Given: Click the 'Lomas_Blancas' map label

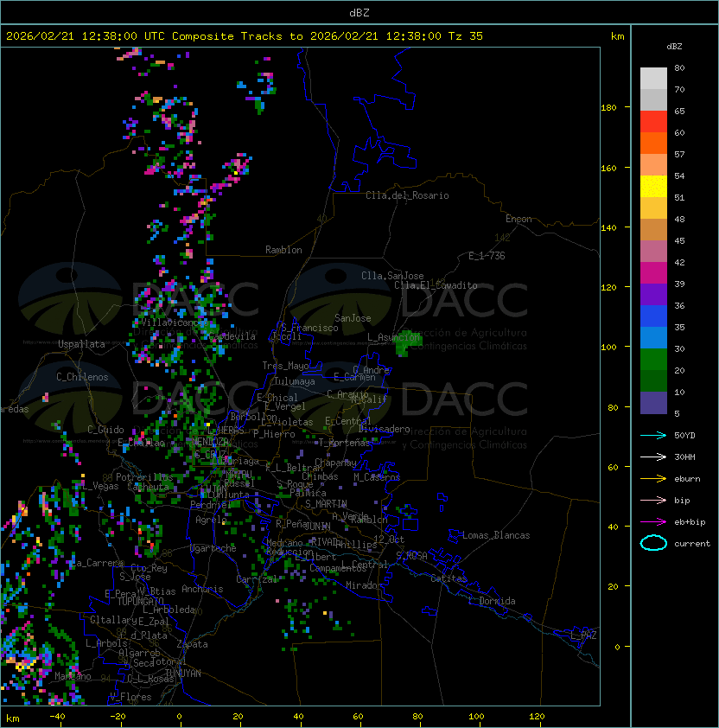Looking at the screenshot, I should [496, 535].
